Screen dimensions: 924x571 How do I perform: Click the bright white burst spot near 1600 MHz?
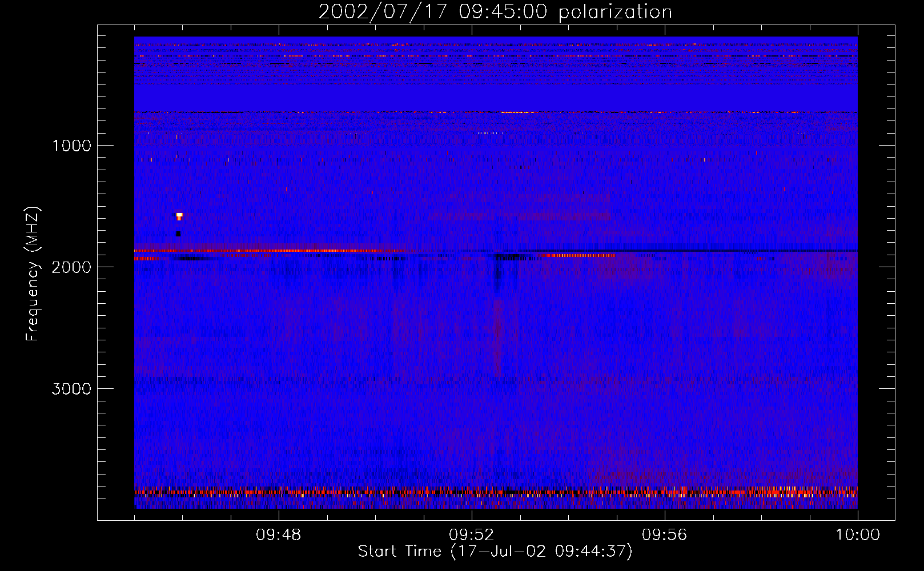coord(179,216)
